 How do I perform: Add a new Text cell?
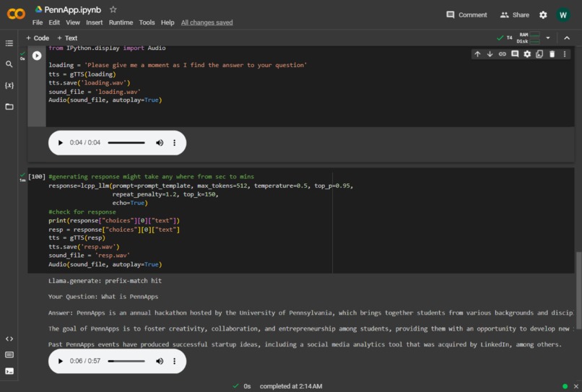pos(67,38)
